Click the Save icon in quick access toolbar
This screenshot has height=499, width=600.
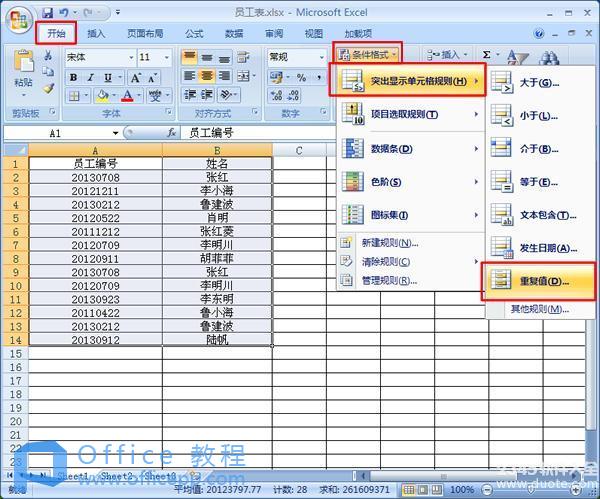(48, 11)
